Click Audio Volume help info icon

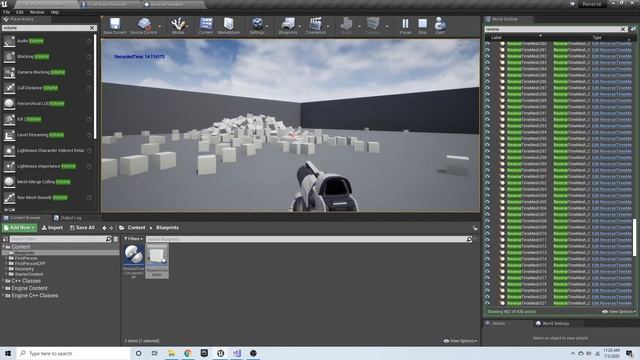89,41
